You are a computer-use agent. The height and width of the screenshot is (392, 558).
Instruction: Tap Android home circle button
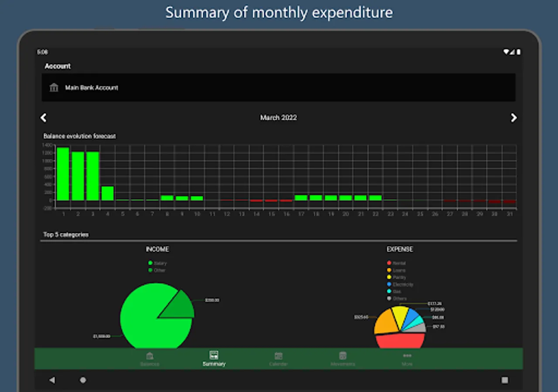tap(83, 380)
